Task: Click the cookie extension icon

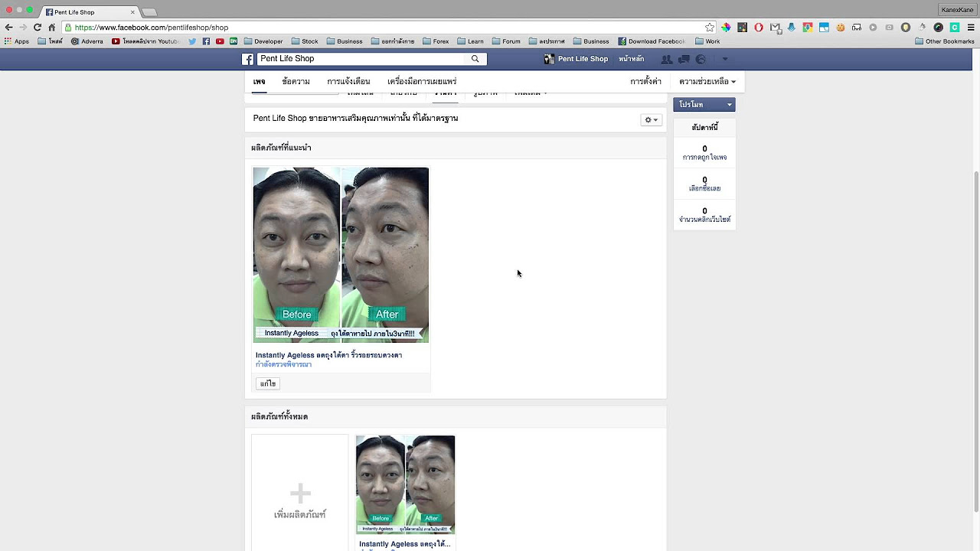Action: [x=840, y=28]
